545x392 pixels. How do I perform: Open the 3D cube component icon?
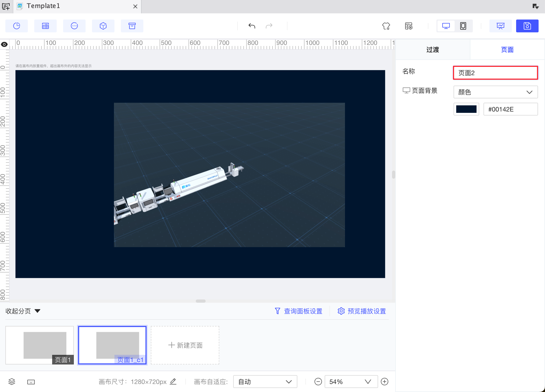tap(103, 26)
